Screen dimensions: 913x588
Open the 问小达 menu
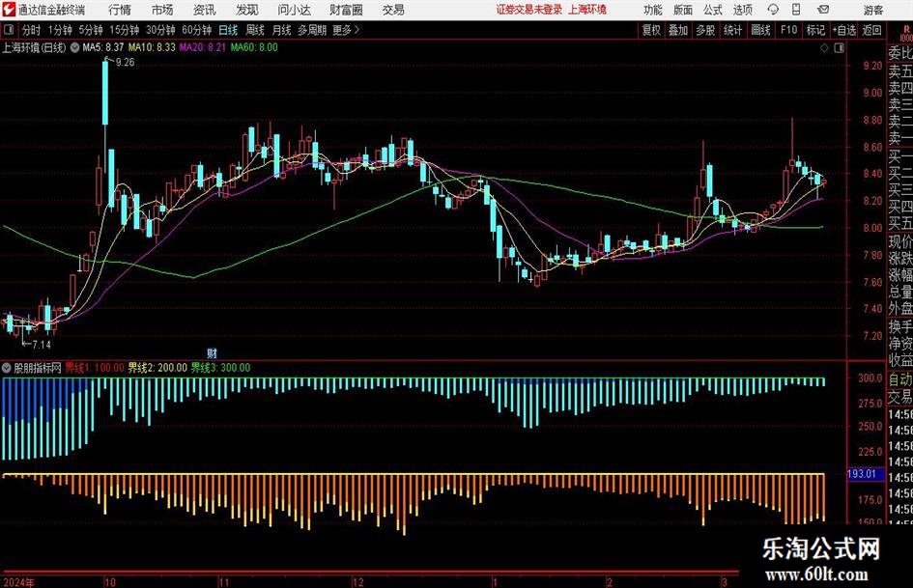point(294,10)
